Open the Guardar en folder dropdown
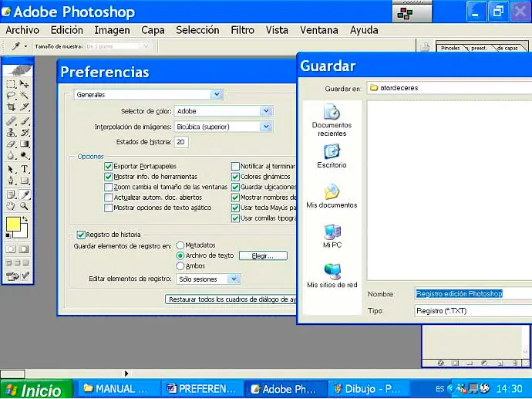Screen dimensions: 532x399 tap(450, 88)
